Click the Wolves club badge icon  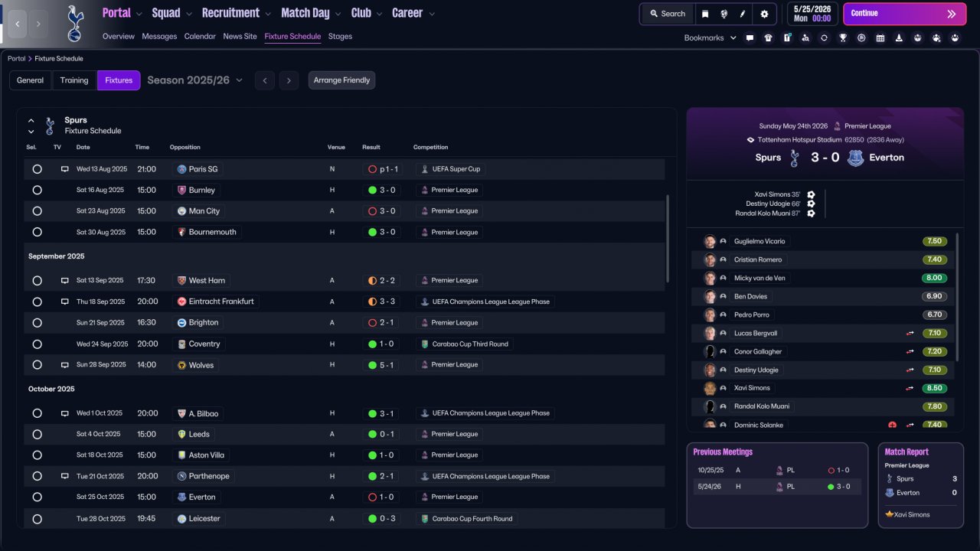(x=182, y=365)
